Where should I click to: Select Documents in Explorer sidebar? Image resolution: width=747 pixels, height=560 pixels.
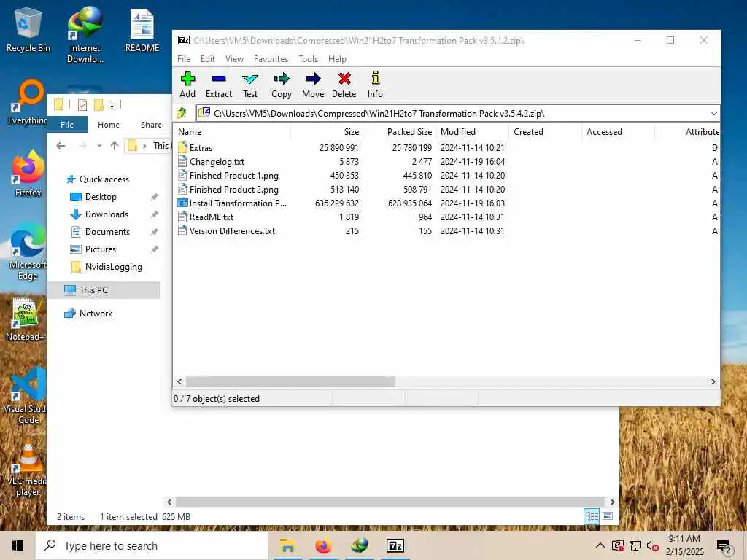pos(107,232)
